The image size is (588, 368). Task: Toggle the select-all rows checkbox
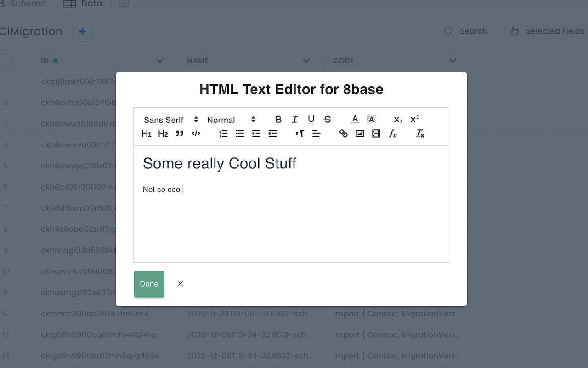6,61
